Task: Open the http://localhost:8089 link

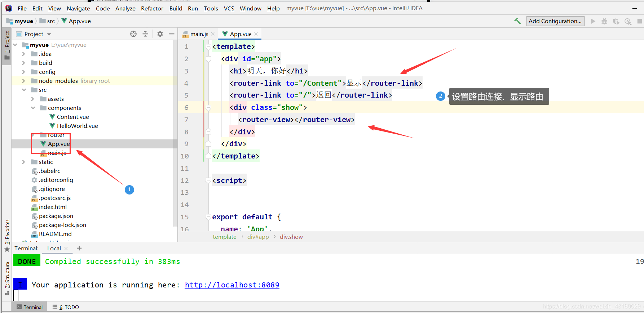Action: tap(232, 285)
